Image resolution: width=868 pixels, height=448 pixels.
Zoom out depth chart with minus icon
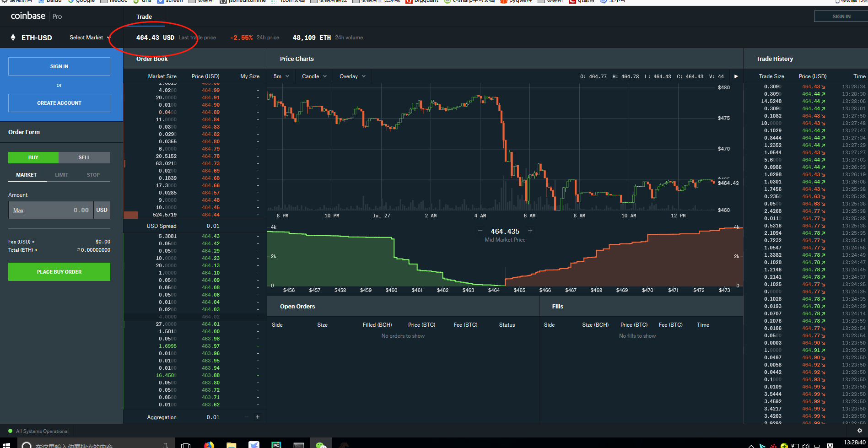click(480, 231)
